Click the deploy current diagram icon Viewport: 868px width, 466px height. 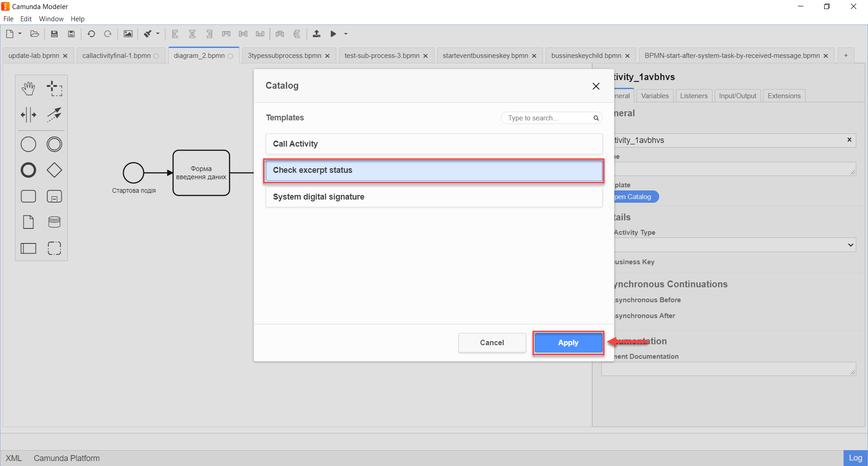(316, 34)
